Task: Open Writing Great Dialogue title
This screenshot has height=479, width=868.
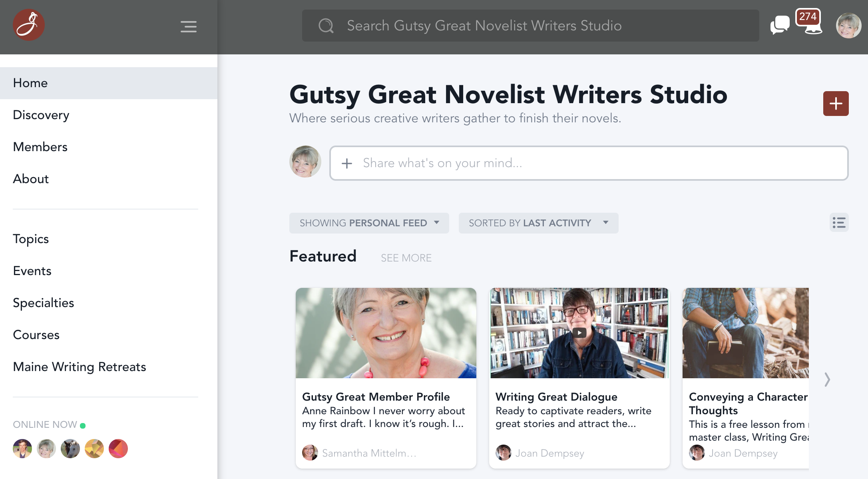Action: coord(556,397)
